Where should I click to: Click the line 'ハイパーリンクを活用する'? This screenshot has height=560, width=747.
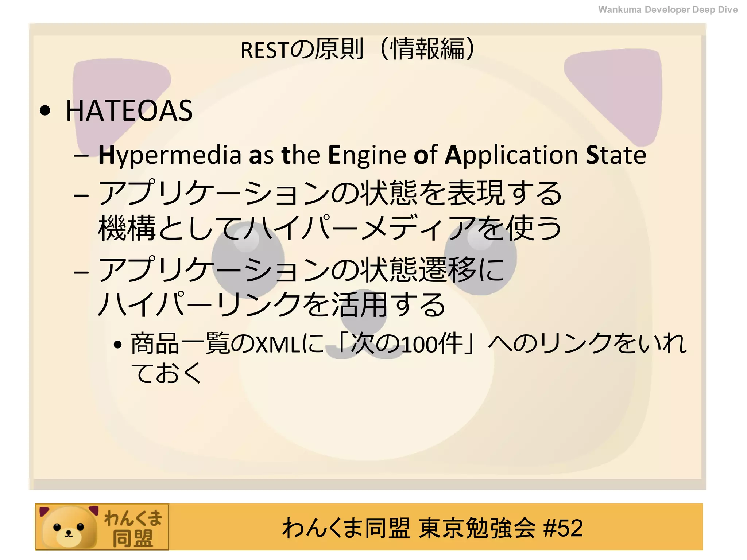pos(271,304)
